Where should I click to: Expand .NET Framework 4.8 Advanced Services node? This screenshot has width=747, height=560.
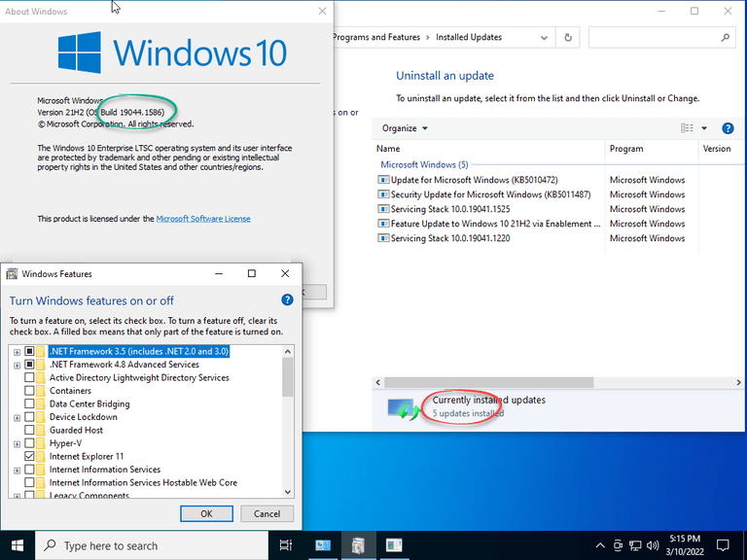point(17,366)
